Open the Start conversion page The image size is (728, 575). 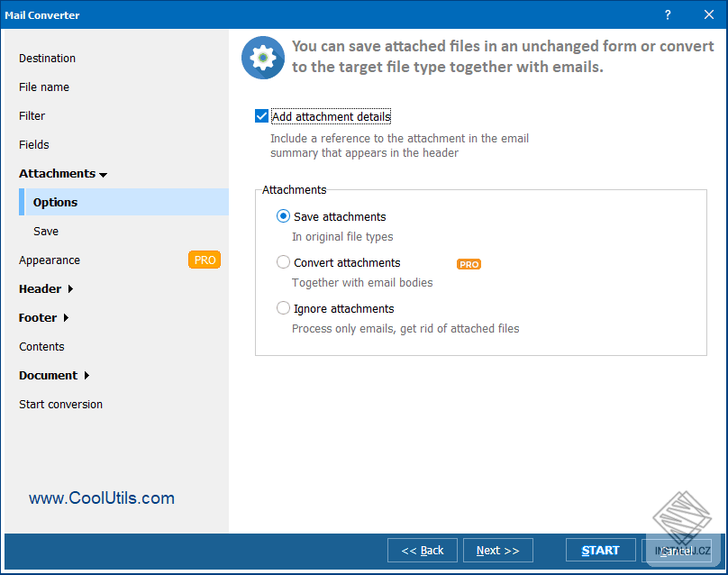[x=61, y=404]
